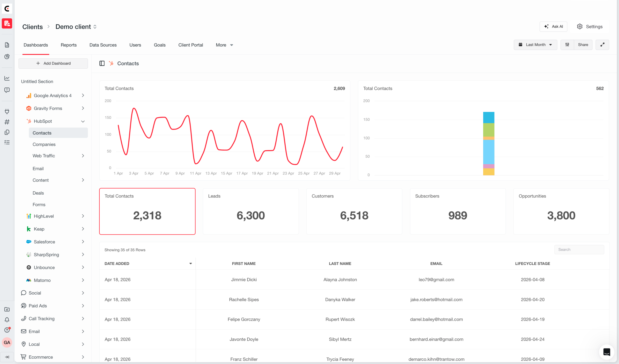The height and width of the screenshot is (364, 619).
Task: Click the table Search field
Action: [x=579, y=249]
